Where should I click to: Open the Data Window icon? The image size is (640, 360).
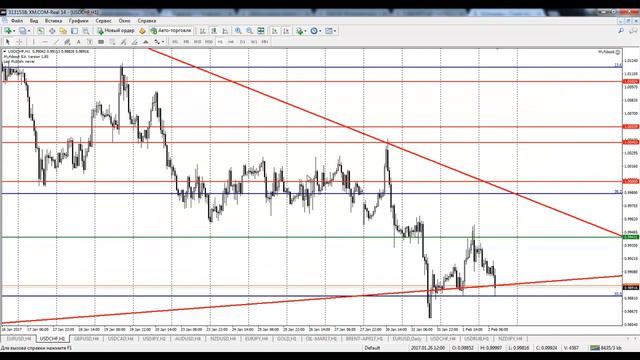click(x=52, y=31)
